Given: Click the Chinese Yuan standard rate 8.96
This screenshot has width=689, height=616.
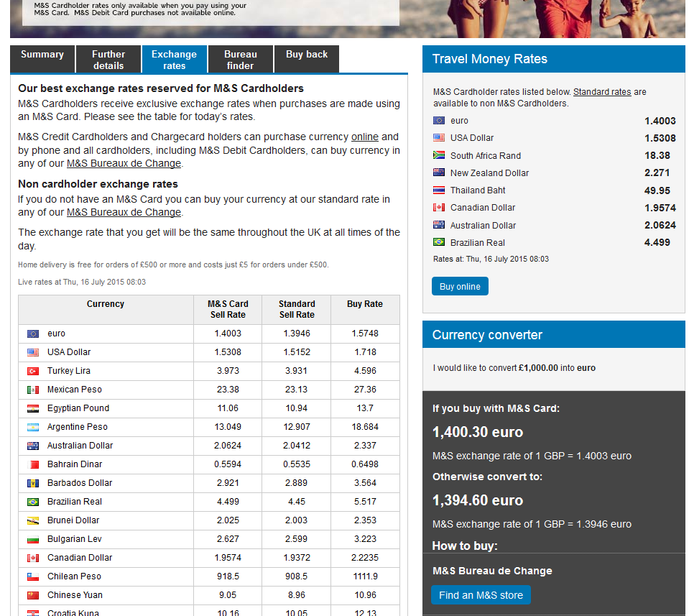Looking at the screenshot, I should (297, 595).
